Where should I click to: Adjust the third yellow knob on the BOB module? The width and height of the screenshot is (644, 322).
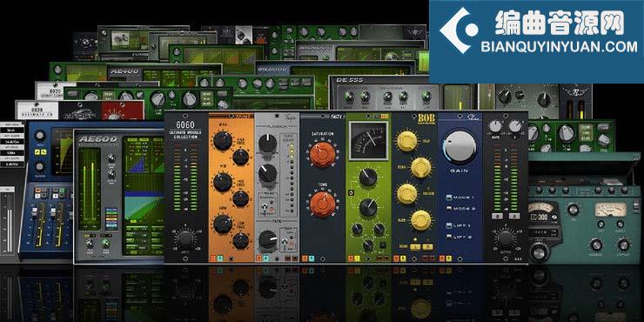point(407,193)
